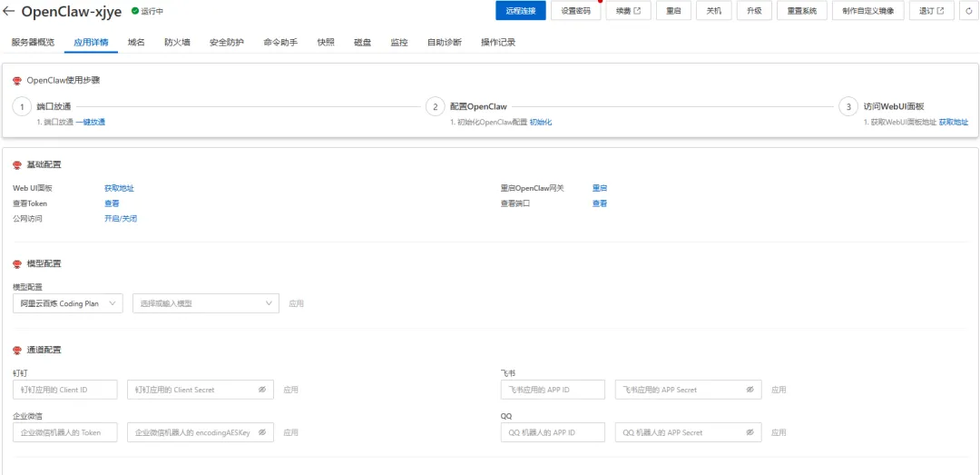
Task: Open the 选择或输入模型 combo box
Action: [x=206, y=303]
